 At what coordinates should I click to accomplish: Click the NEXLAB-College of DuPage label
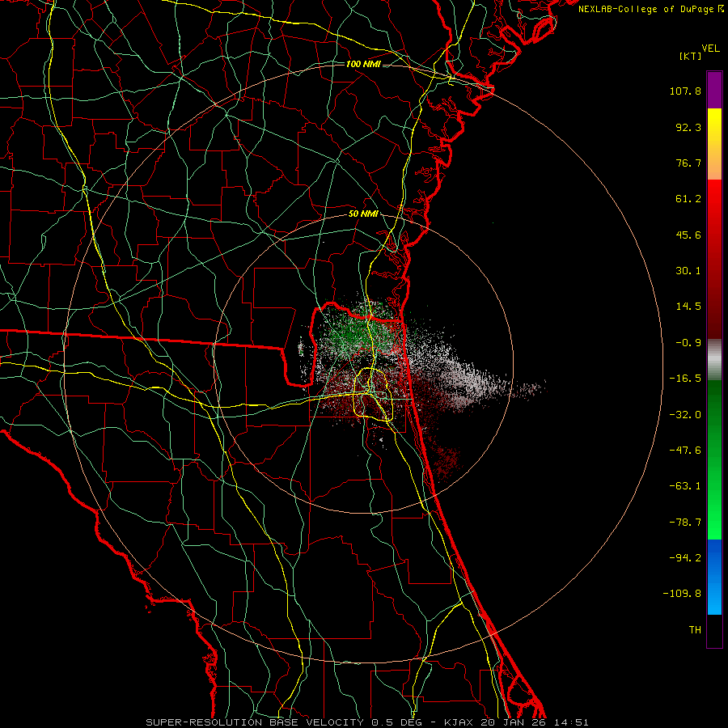coord(646,9)
